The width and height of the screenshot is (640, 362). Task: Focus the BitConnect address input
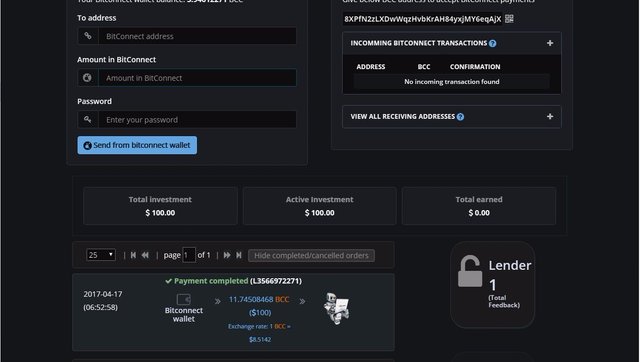197,36
